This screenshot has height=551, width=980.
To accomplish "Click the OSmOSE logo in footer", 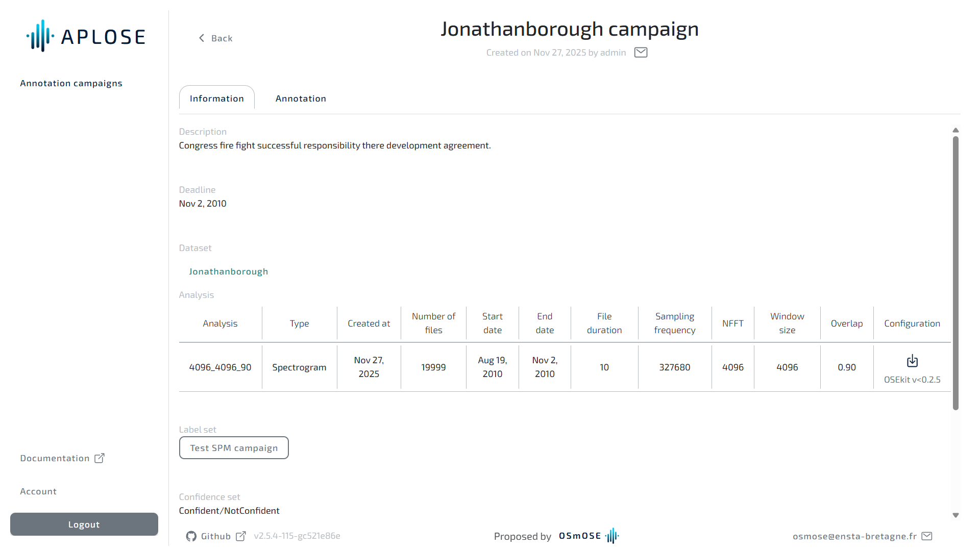I will 589,536.
